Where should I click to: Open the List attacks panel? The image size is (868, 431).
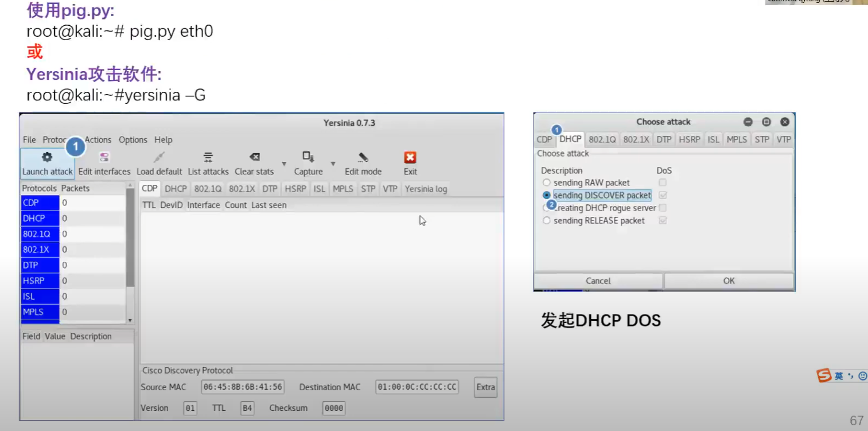click(x=208, y=162)
